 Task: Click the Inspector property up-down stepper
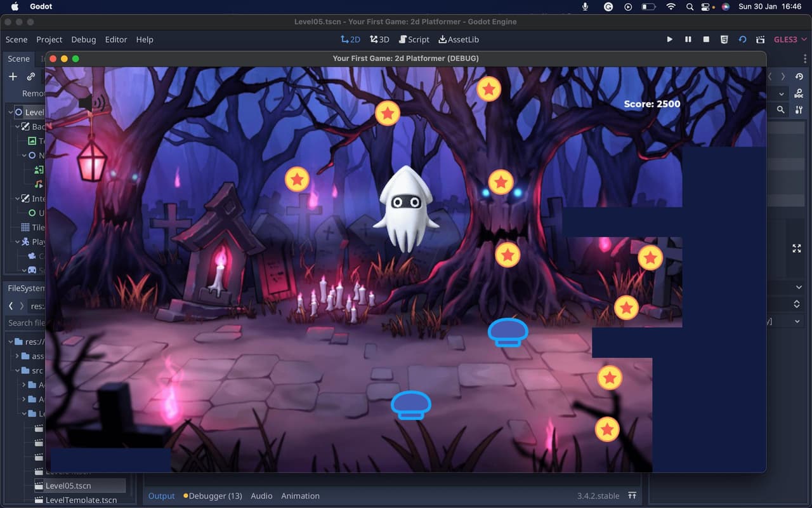pos(797,304)
